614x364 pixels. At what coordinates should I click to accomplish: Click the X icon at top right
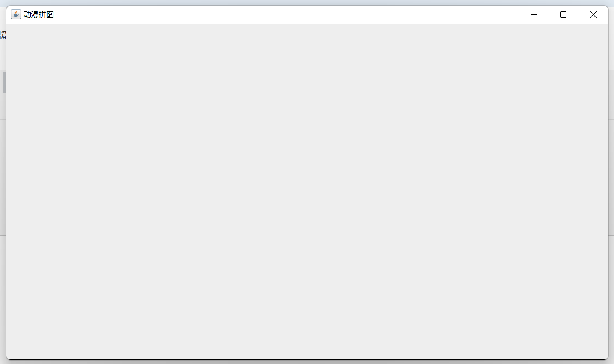coord(593,15)
